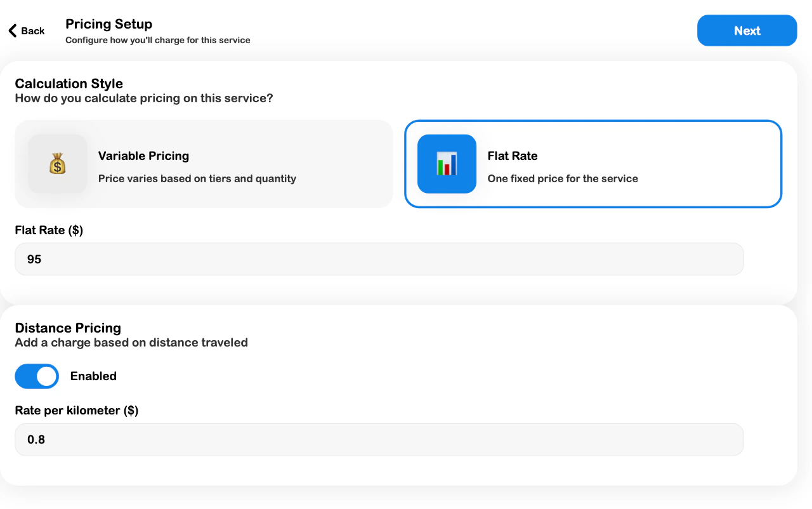
Task: Click the 'Configure how you'll charge for this service' subtitle
Action: point(158,40)
